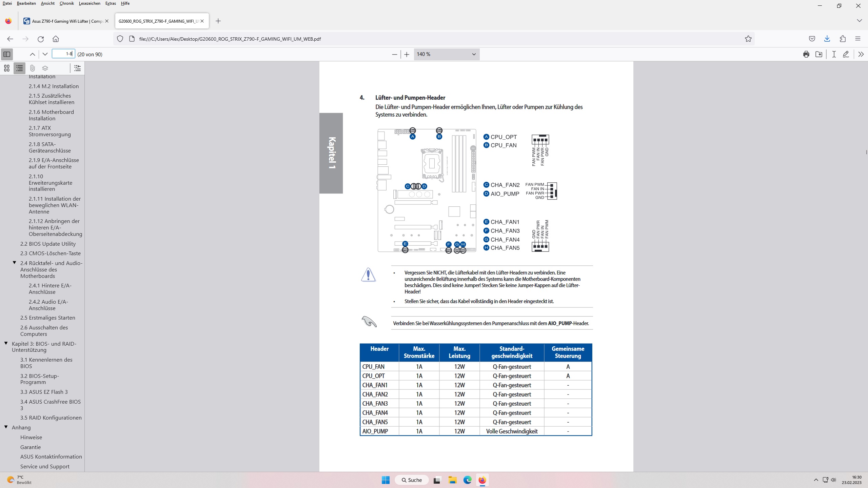Open the Lesezeichen menu
The height and width of the screenshot is (488, 868).
pyautogui.click(x=90, y=3)
